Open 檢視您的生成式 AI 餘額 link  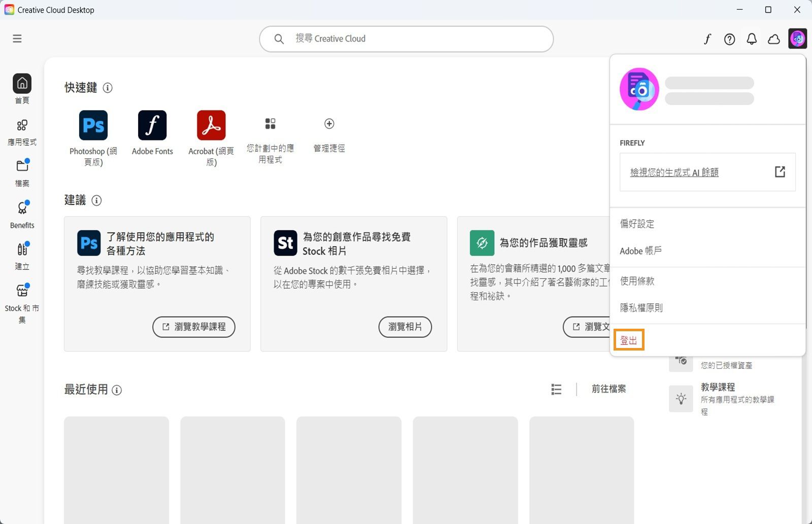674,172
